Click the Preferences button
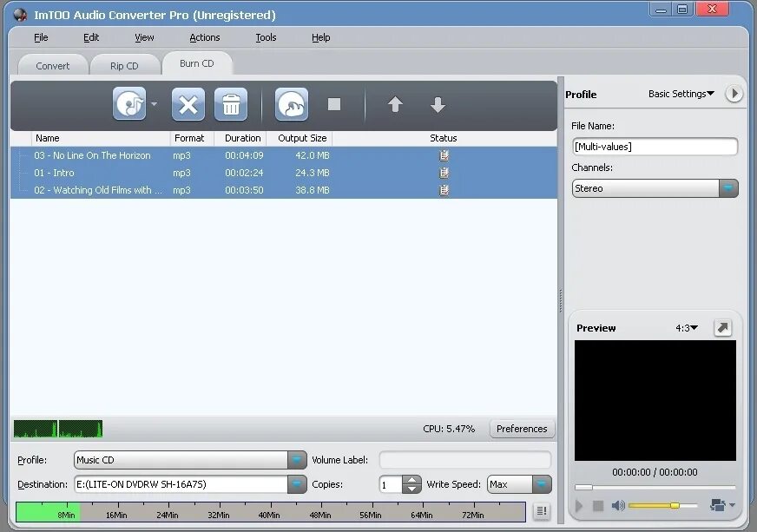 (x=522, y=429)
